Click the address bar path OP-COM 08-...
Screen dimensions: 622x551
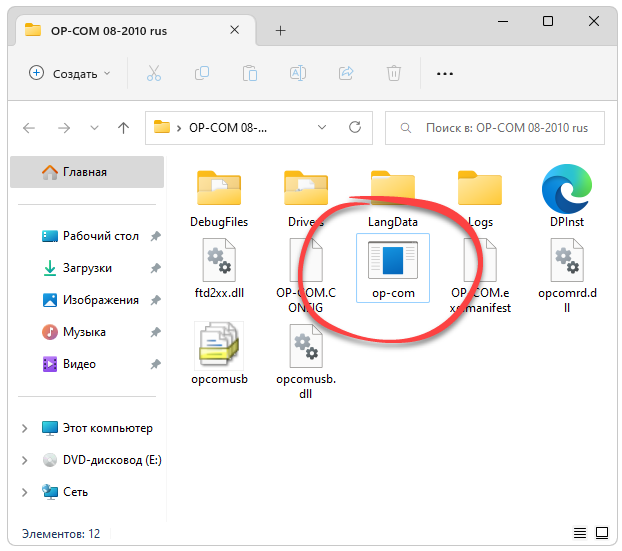click(228, 128)
